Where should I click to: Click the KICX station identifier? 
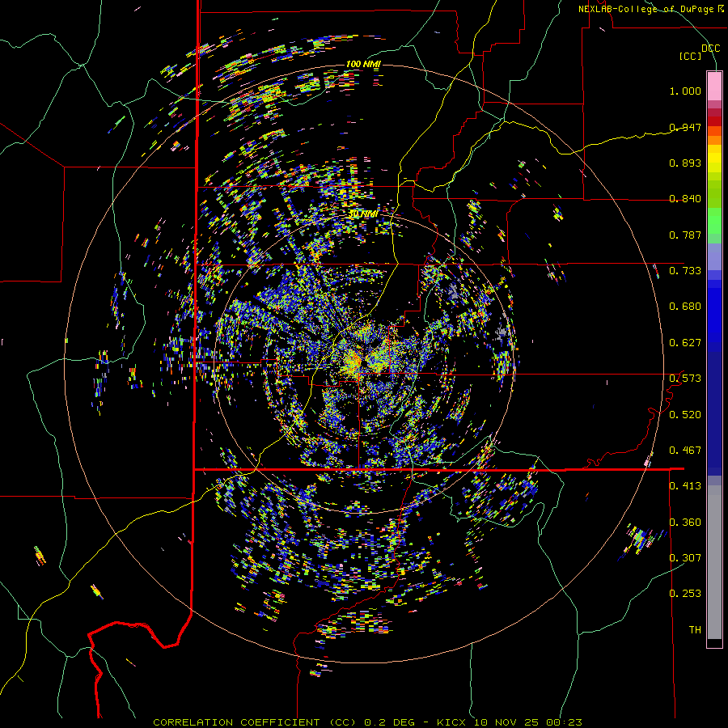click(451, 722)
